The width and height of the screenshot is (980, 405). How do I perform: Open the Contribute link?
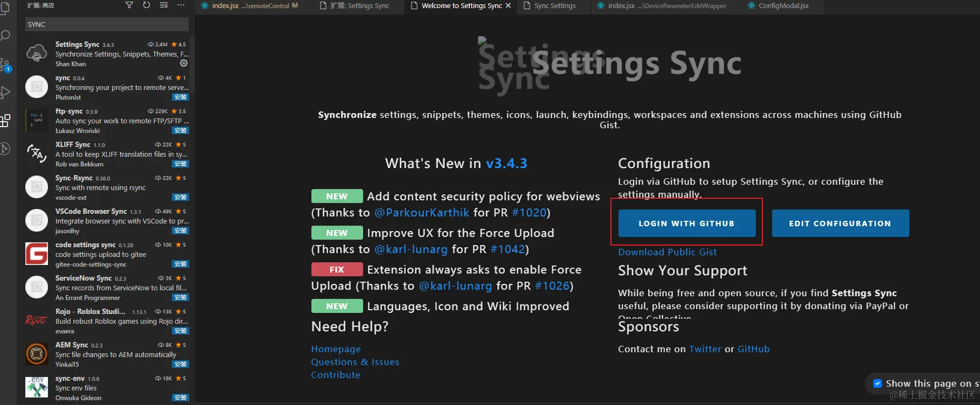(335, 375)
